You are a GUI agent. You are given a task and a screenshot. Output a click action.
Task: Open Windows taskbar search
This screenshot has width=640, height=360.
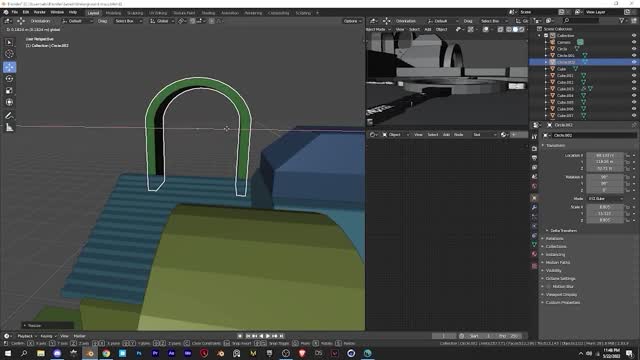pos(24,353)
